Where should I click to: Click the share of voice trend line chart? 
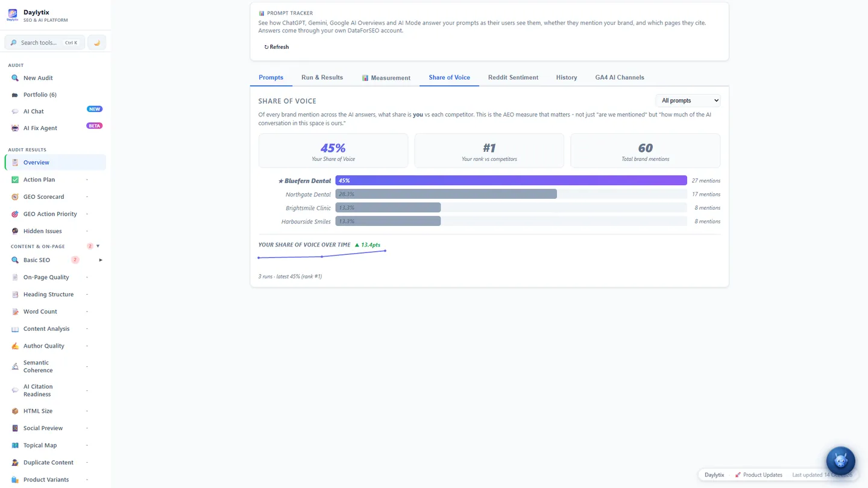[x=322, y=255]
